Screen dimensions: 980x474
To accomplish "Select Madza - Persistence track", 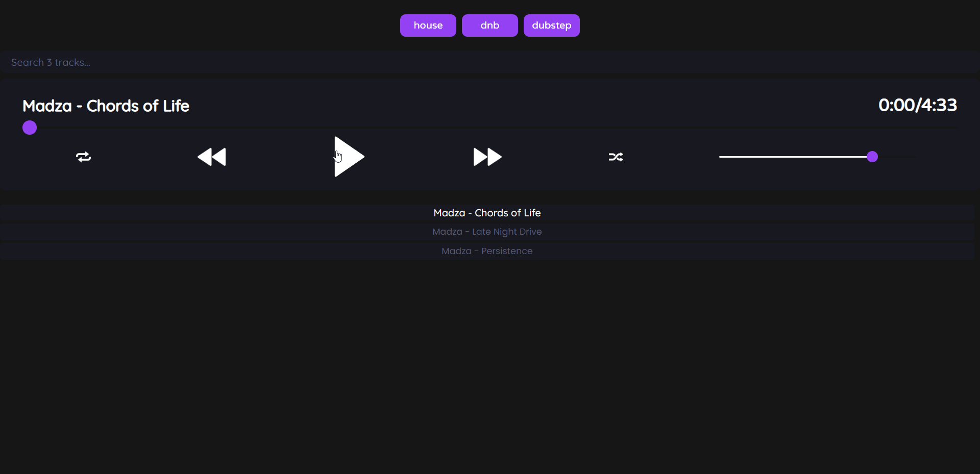I will pos(487,251).
